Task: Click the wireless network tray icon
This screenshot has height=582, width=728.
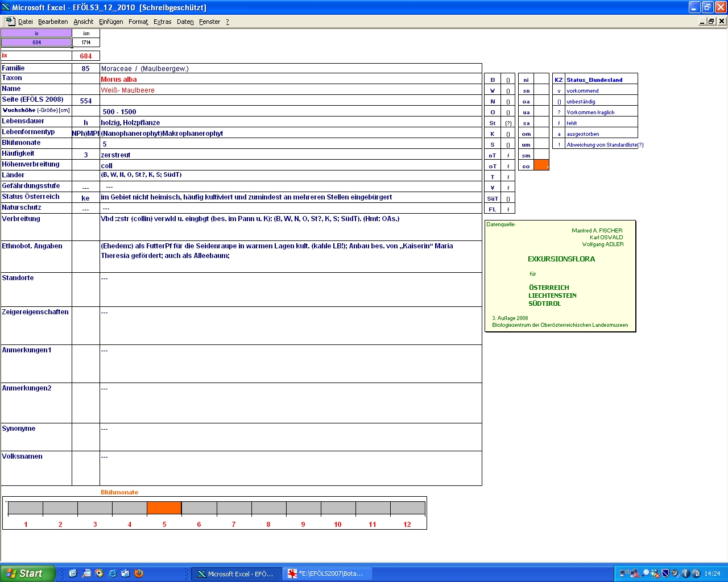Action: pos(624,573)
